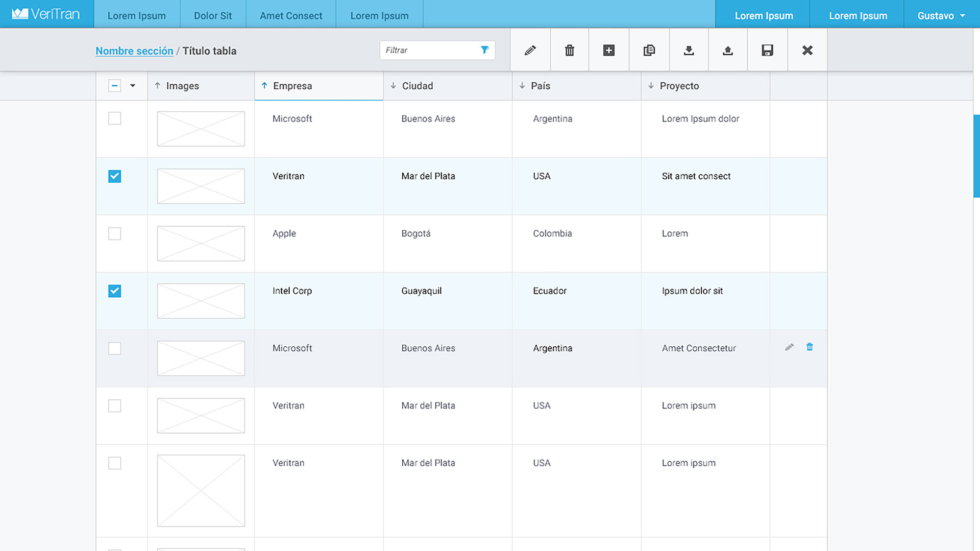Delete the Amet Consectetur row with trash icon
Image resolution: width=980 pixels, height=551 pixels.
810,347
